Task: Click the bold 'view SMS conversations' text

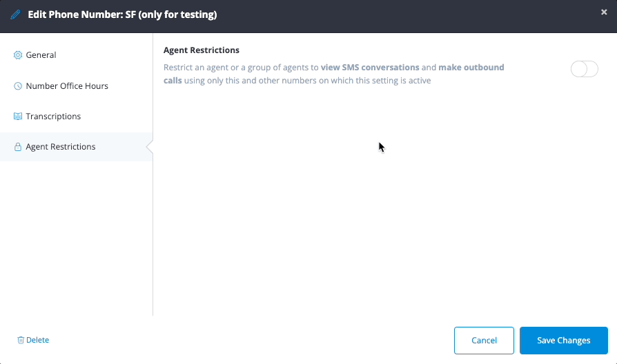Action: pos(370,68)
